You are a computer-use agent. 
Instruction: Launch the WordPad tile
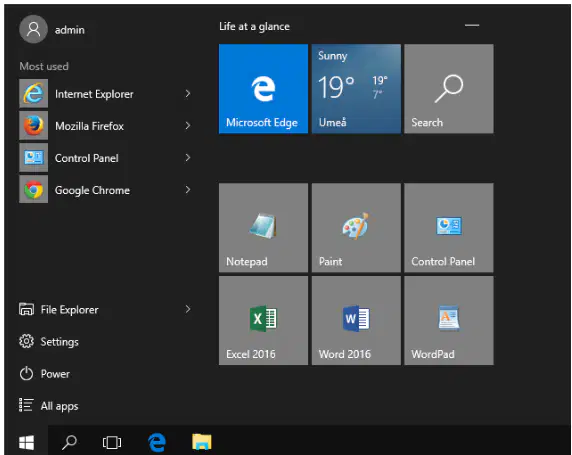point(449,320)
